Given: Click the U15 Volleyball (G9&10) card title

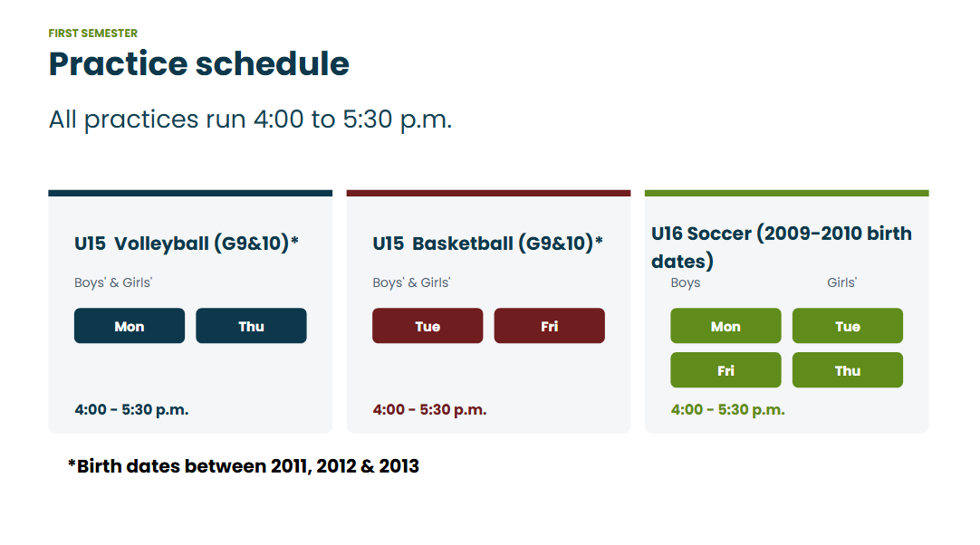Looking at the screenshot, I should click(187, 244).
